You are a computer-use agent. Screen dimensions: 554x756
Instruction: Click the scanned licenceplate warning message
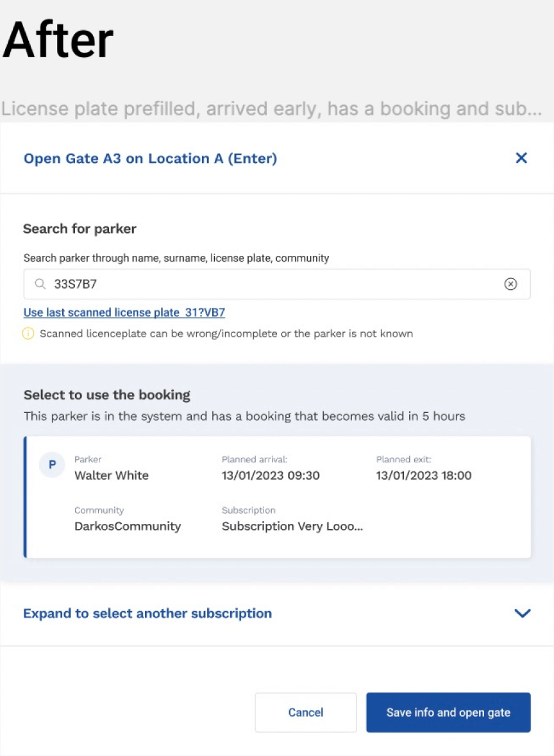tap(226, 333)
